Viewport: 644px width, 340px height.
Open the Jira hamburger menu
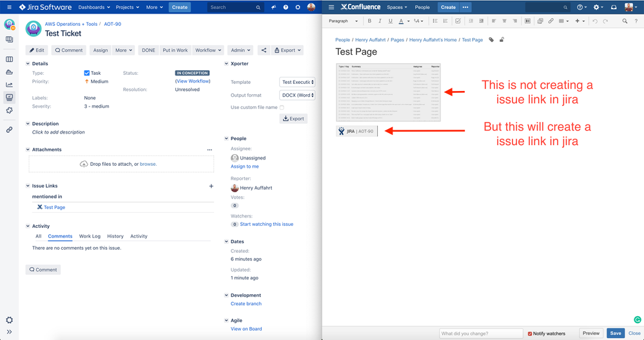point(9,7)
